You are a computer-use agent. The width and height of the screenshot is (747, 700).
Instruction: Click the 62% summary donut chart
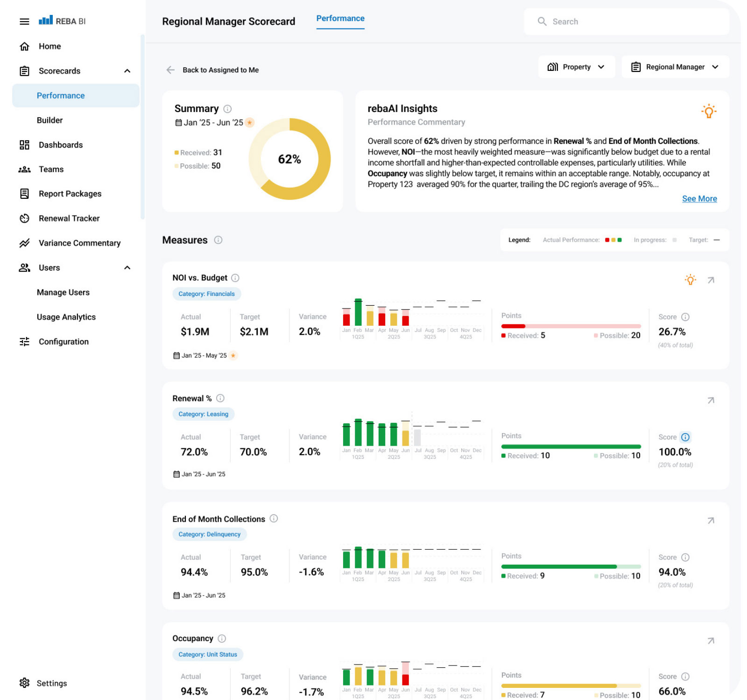[289, 159]
